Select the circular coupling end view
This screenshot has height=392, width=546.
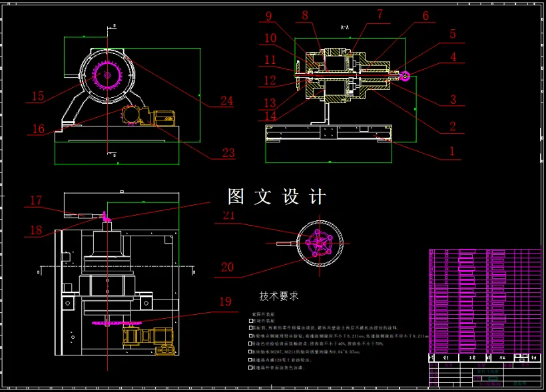pos(321,244)
